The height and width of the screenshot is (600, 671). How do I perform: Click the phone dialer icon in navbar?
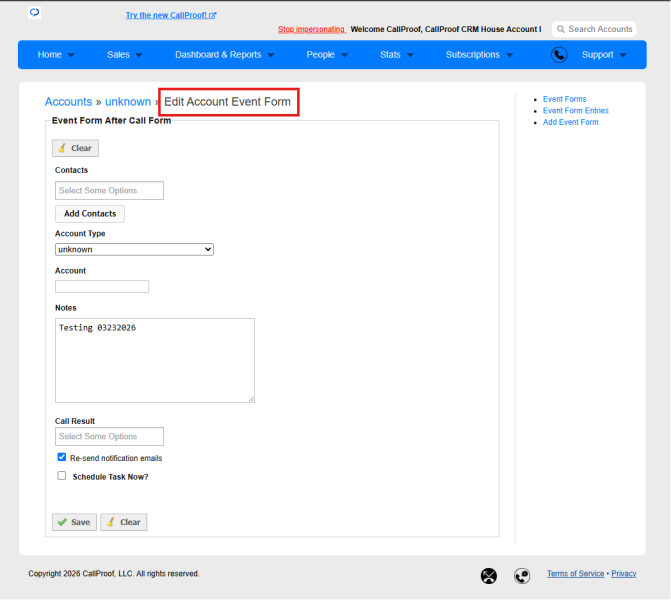pos(559,55)
